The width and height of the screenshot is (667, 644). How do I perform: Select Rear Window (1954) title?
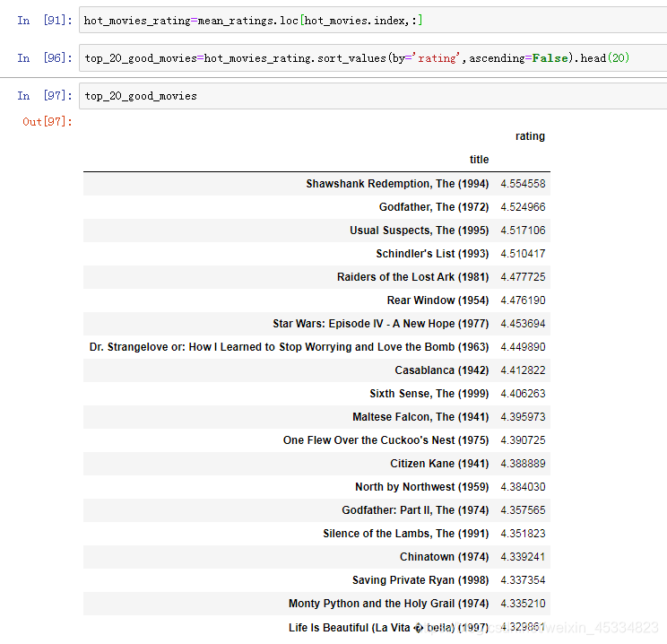point(437,300)
